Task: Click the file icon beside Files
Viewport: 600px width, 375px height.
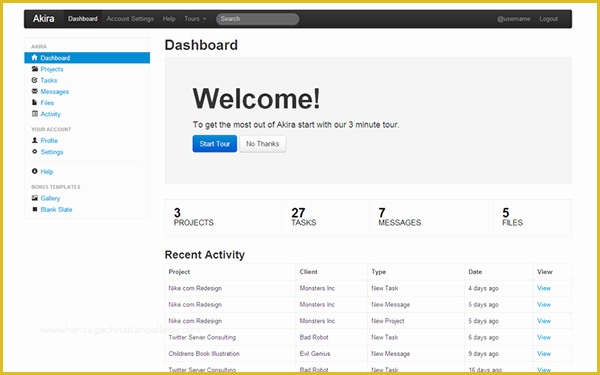Action: pos(34,103)
